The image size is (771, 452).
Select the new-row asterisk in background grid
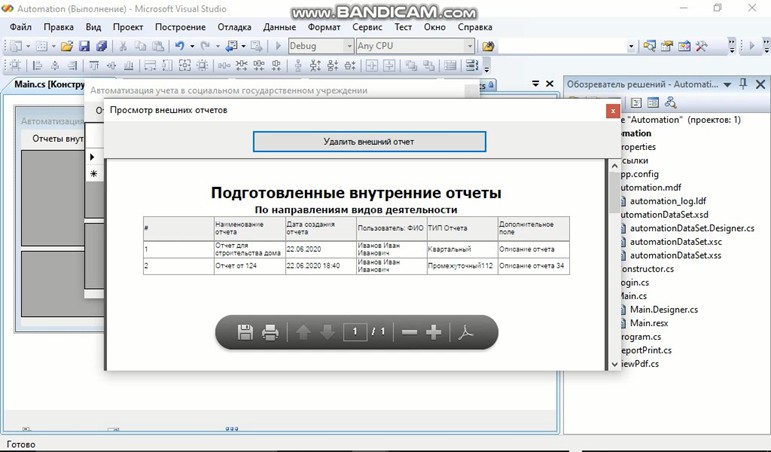click(93, 174)
